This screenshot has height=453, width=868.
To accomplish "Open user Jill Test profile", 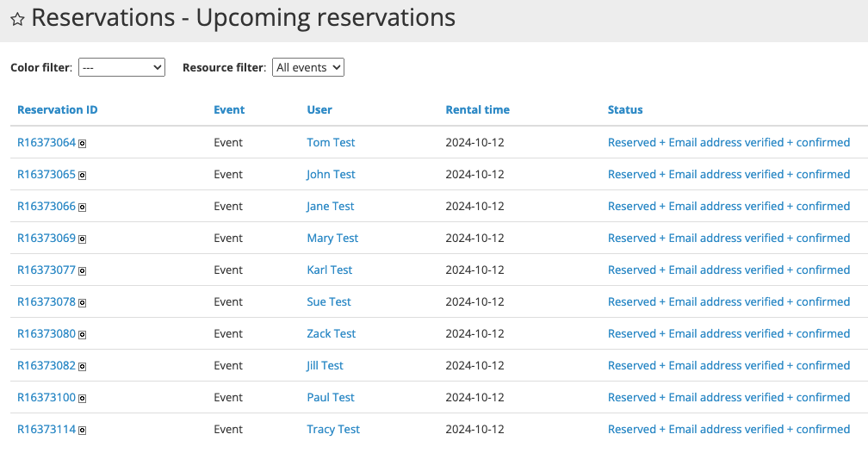I will click(325, 365).
